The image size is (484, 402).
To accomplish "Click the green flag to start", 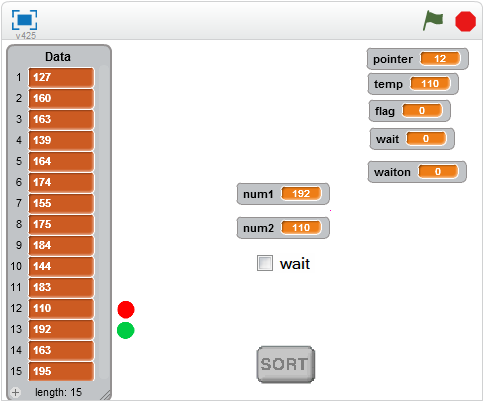I will [433, 20].
